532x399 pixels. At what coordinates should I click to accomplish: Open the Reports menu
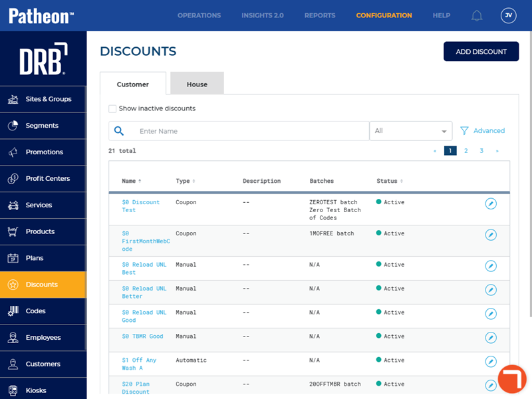coord(320,15)
